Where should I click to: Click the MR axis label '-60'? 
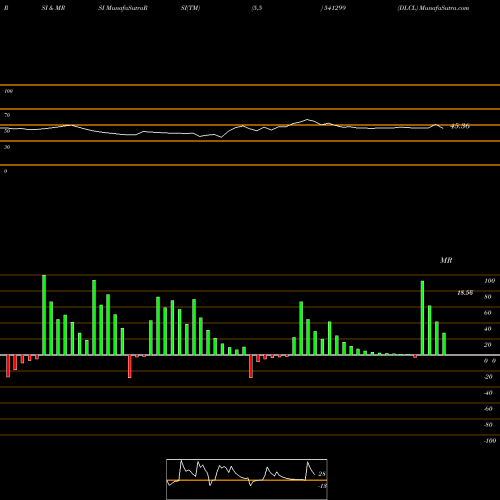[x=488, y=409]
